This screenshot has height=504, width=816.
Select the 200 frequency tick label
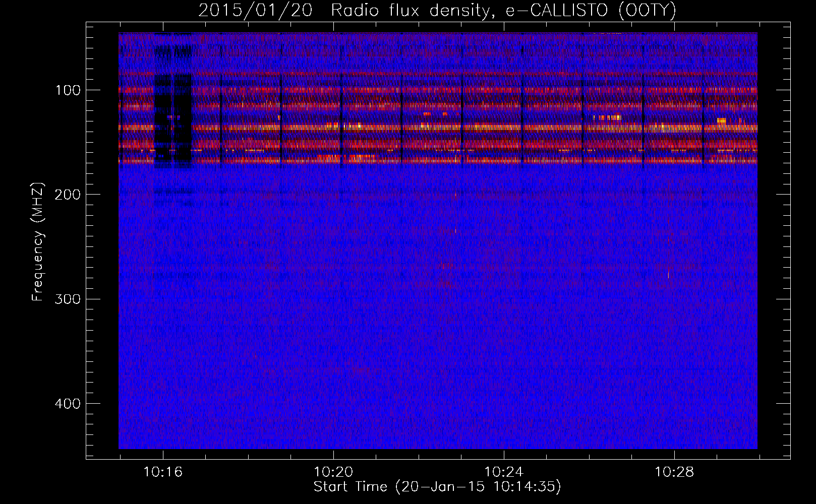click(68, 195)
